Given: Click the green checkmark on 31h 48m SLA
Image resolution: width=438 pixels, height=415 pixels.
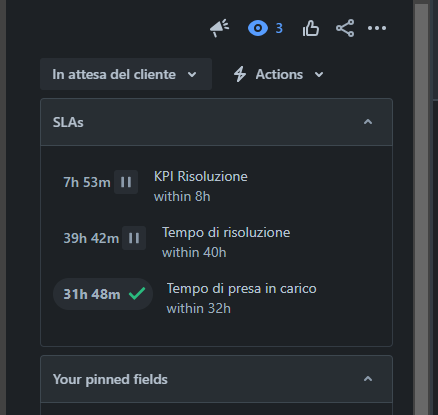Looking at the screenshot, I should point(137,294).
